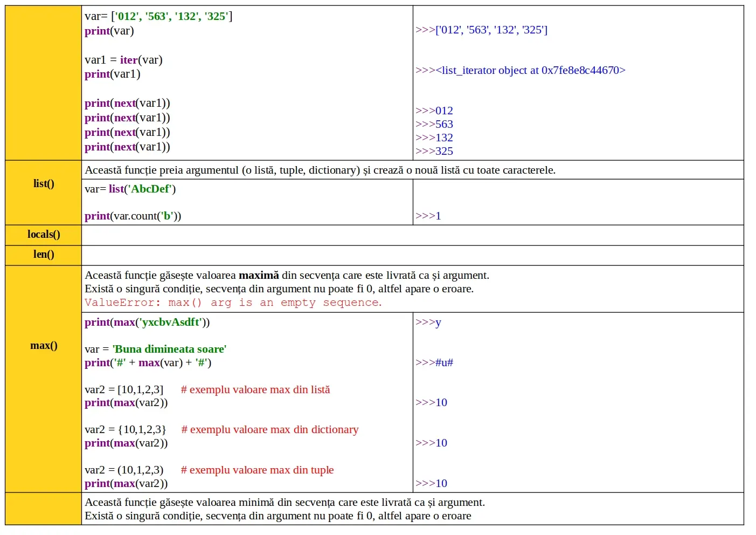Click the list_iterator object output line
Screen dimensions: 756x535
(520, 70)
